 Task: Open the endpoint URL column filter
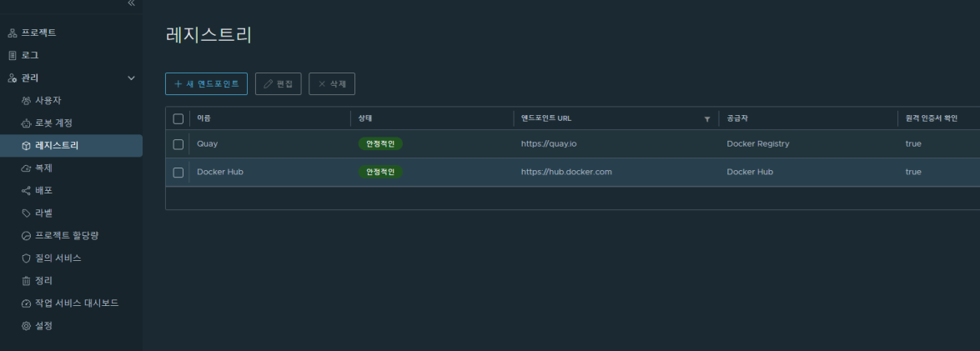[707, 119]
